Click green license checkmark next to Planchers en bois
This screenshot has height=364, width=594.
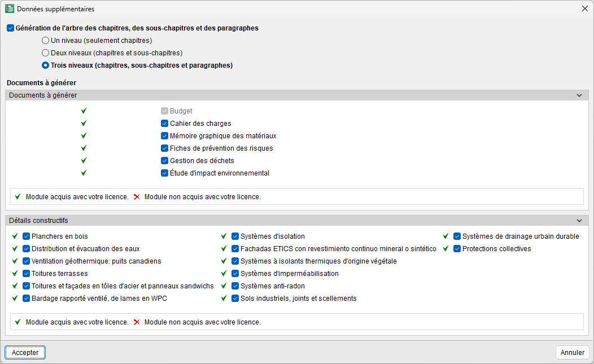pyautogui.click(x=15, y=236)
